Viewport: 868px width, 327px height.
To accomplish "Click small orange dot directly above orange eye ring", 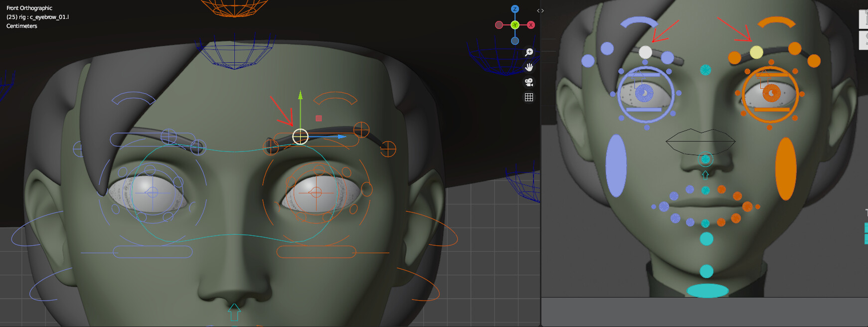I will [x=771, y=63].
